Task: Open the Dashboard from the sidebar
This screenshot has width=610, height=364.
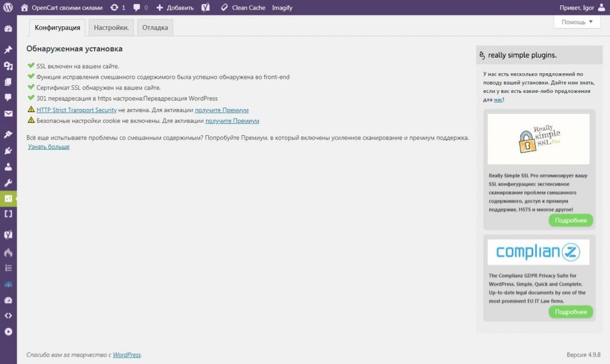Action: 8,29
